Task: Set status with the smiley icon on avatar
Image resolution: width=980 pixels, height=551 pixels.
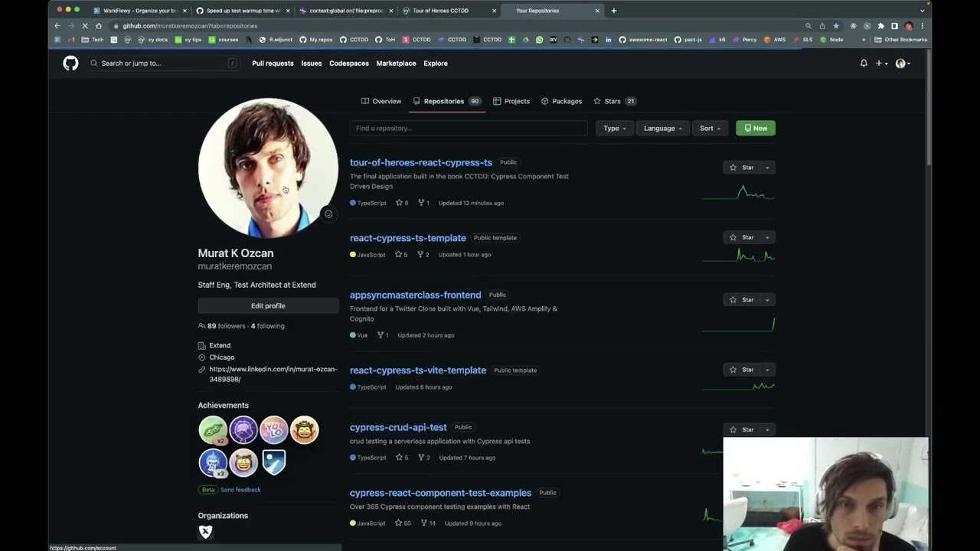Action: [x=328, y=214]
